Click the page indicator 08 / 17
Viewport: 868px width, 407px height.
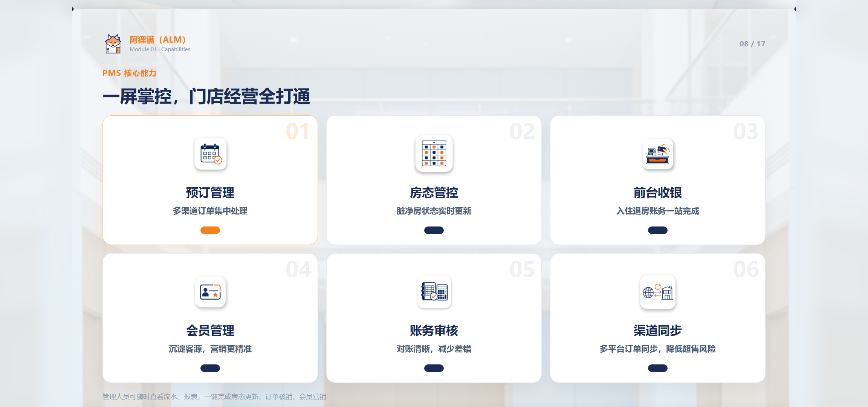pyautogui.click(x=752, y=44)
